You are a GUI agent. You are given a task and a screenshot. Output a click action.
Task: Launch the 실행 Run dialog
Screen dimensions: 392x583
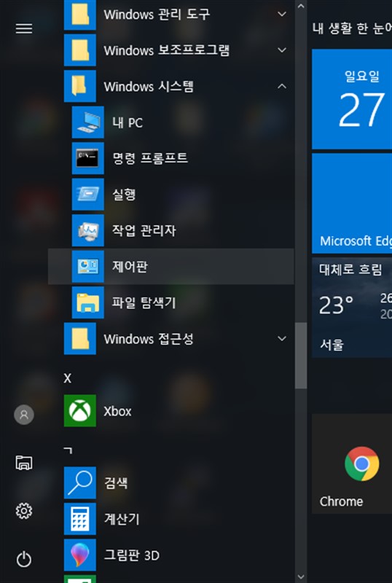coord(171,194)
